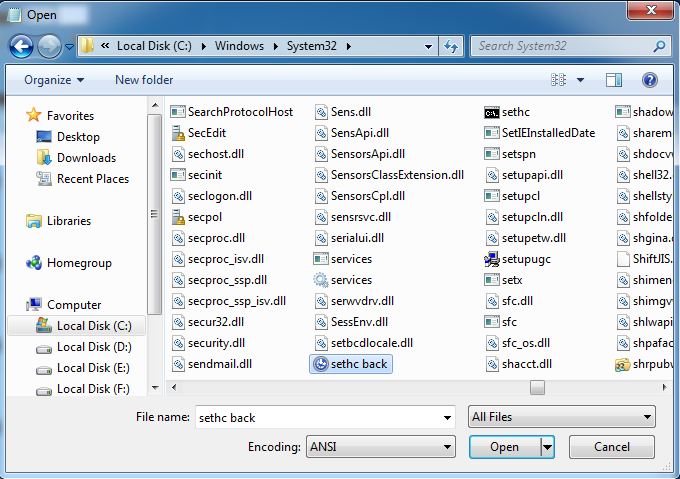Open the File name dropdown arrow
This screenshot has width=680, height=479.
(447, 418)
